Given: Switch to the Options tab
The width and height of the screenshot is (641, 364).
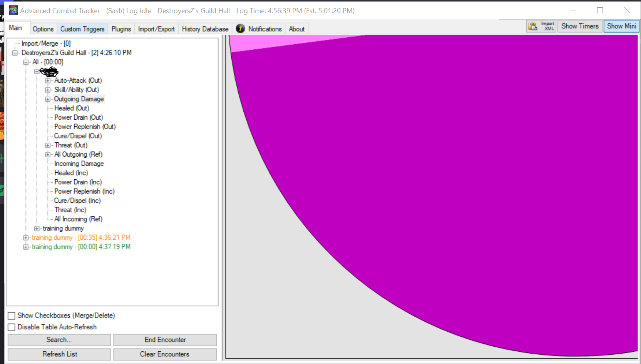Looking at the screenshot, I should (x=43, y=28).
